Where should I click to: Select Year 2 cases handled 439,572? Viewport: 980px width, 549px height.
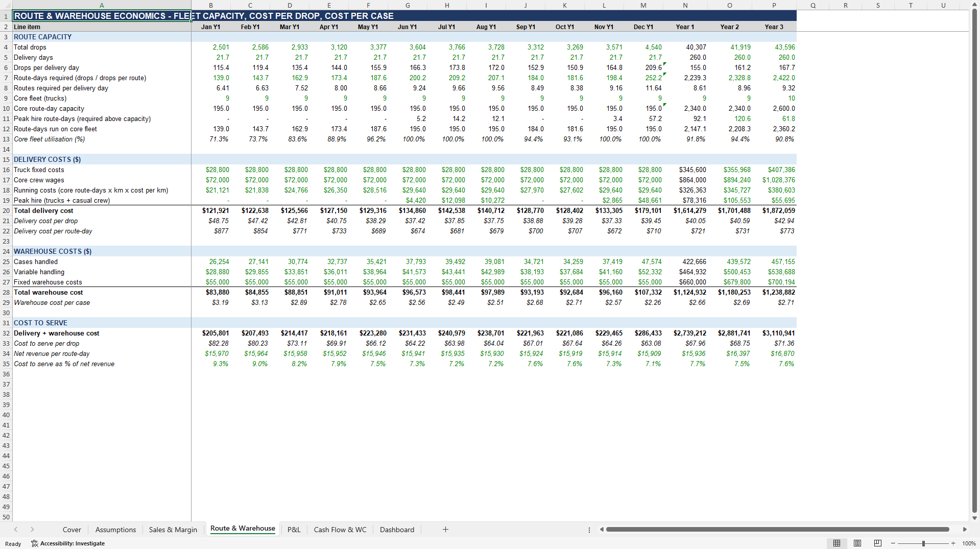729,261
